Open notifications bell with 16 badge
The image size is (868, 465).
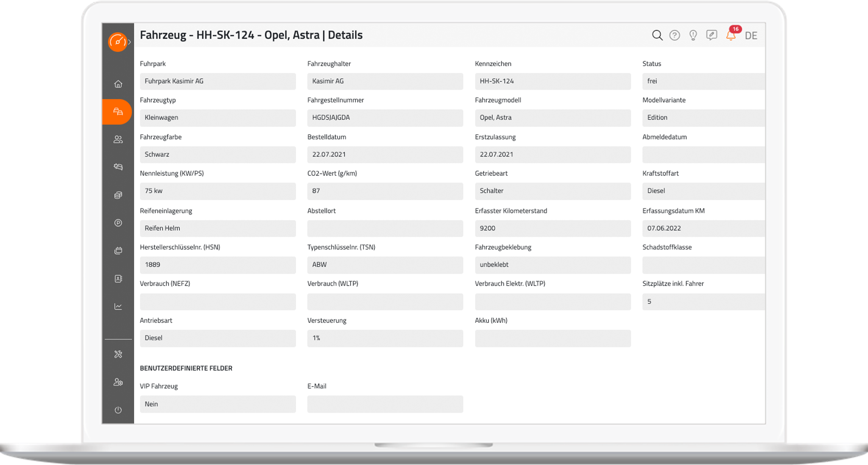(x=731, y=35)
